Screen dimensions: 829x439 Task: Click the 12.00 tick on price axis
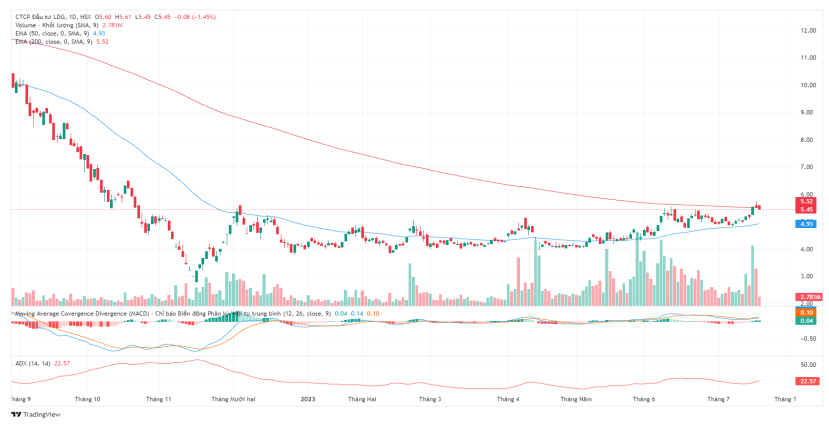pos(808,30)
